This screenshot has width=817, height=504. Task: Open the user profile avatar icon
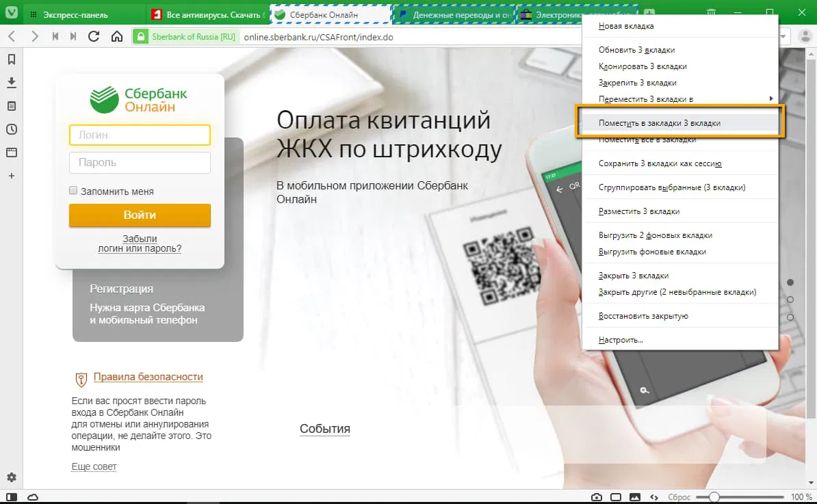pos(805,36)
